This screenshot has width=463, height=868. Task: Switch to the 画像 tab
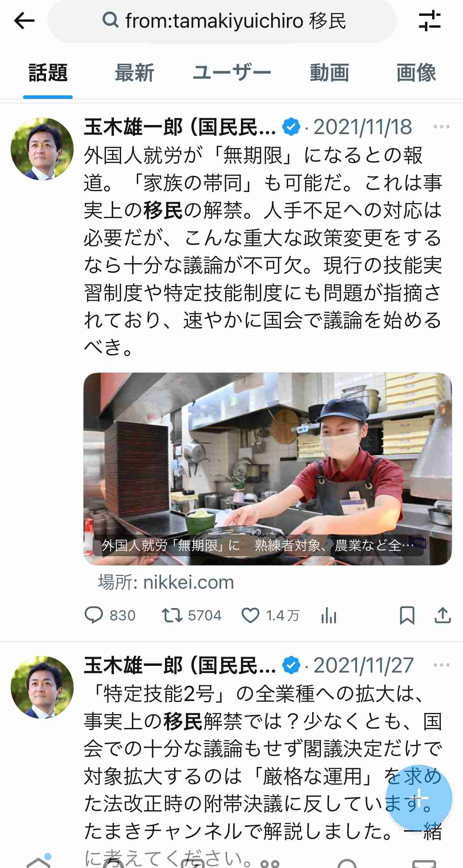tap(416, 73)
